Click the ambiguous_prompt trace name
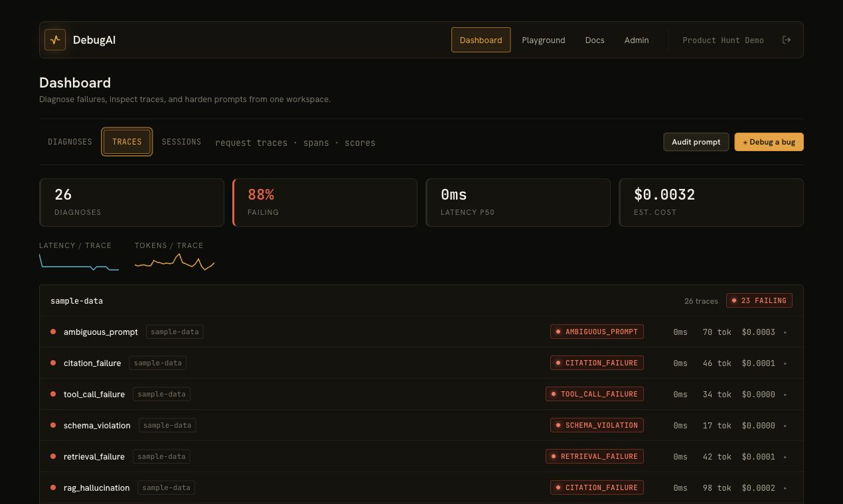The height and width of the screenshot is (504, 843). (101, 332)
